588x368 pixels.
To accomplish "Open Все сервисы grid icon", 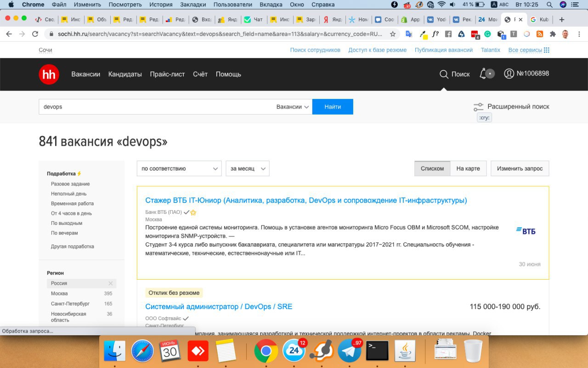I will point(546,50).
